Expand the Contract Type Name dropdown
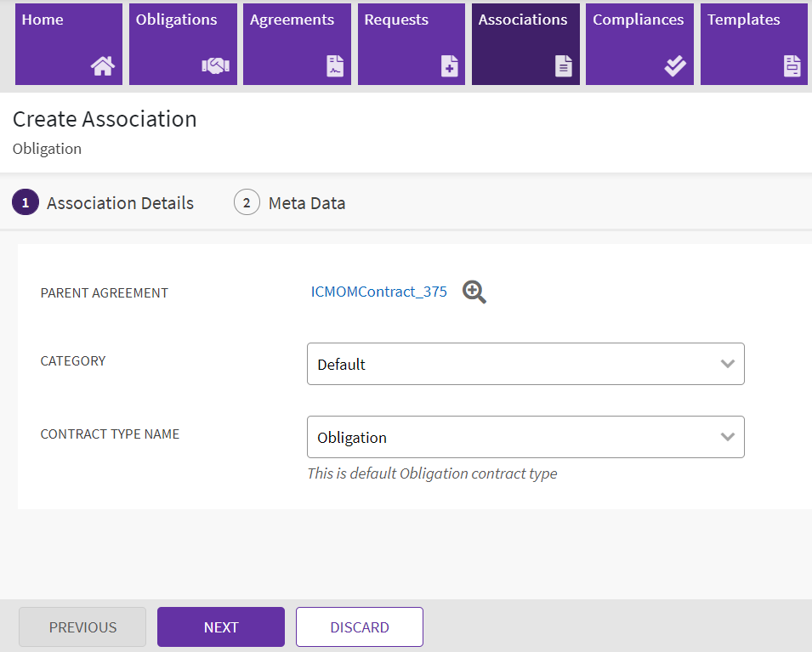 click(525, 437)
